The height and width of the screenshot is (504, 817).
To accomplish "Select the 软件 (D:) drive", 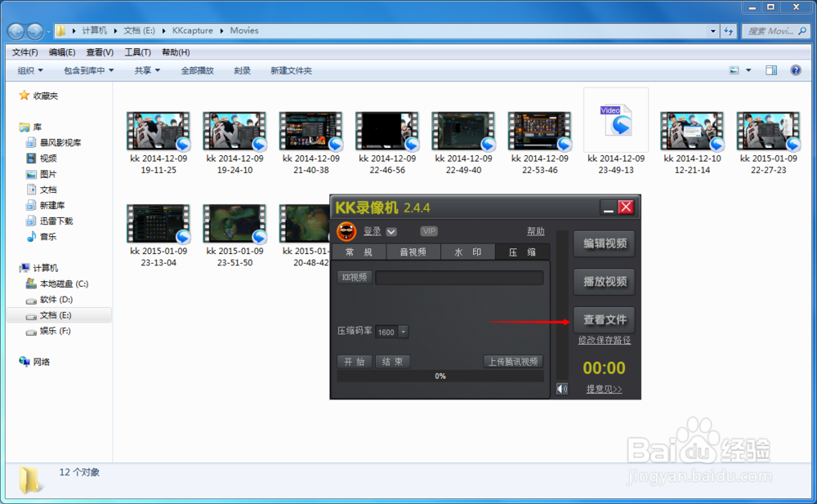I will click(49, 300).
